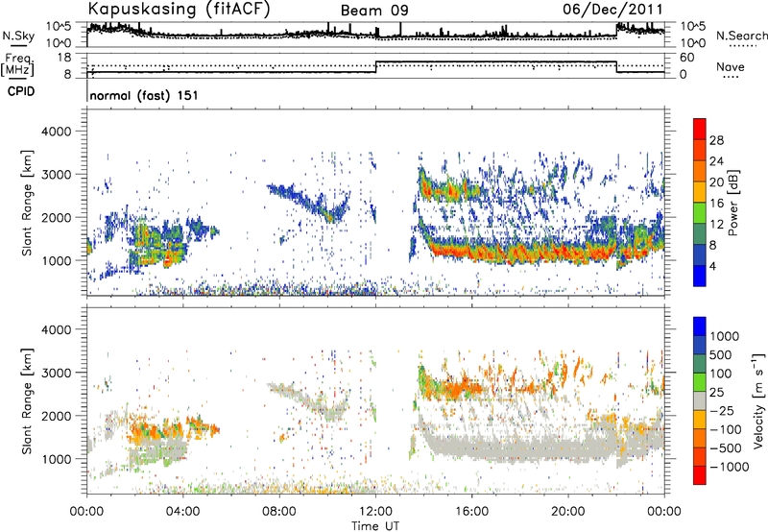
Task: Click the "12:00" time tick label
Action: click(375, 512)
